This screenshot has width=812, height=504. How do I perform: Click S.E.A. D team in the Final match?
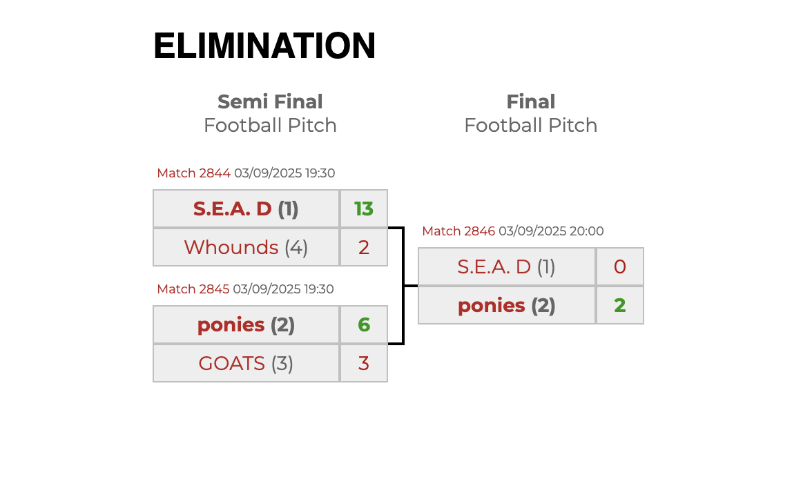(x=494, y=266)
